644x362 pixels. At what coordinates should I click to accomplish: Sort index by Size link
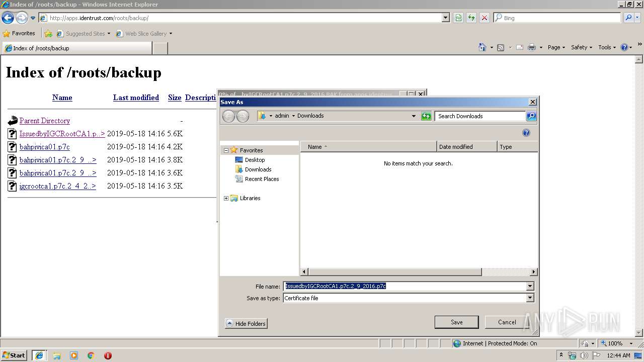pyautogui.click(x=175, y=98)
